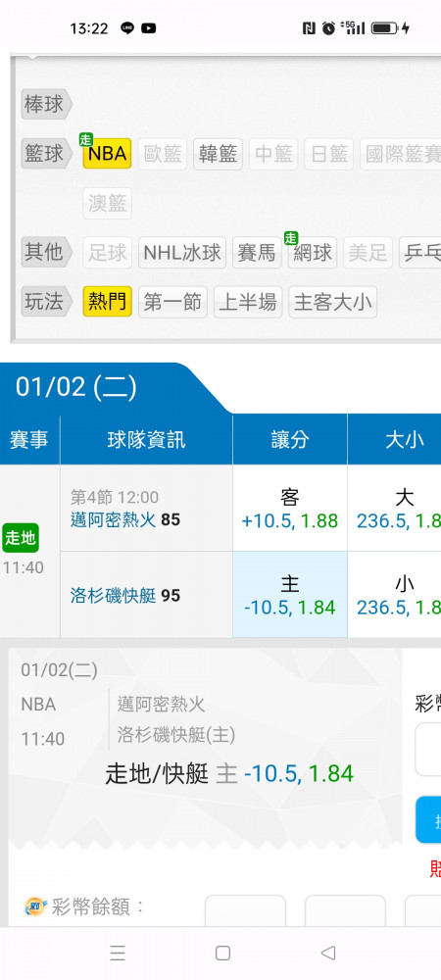
Task: Select the 日籃 league filter
Action: click(329, 154)
